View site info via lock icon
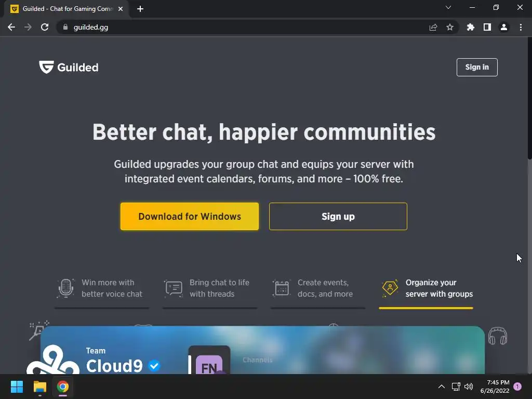532x399 pixels. click(x=65, y=27)
